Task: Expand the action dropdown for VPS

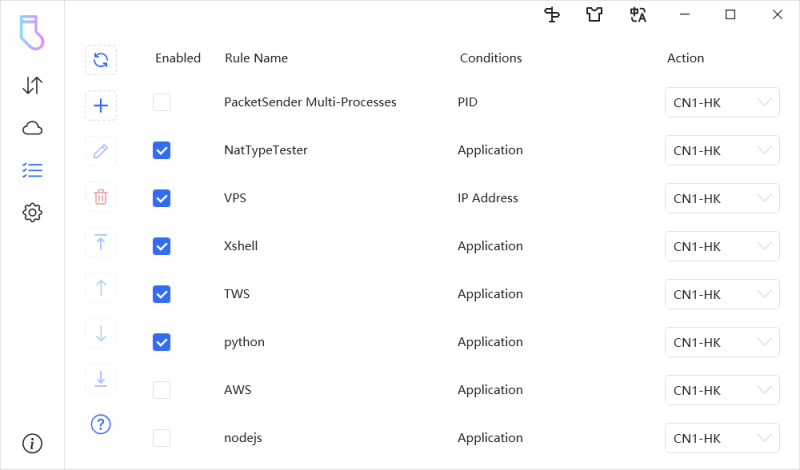Action: pos(722,198)
